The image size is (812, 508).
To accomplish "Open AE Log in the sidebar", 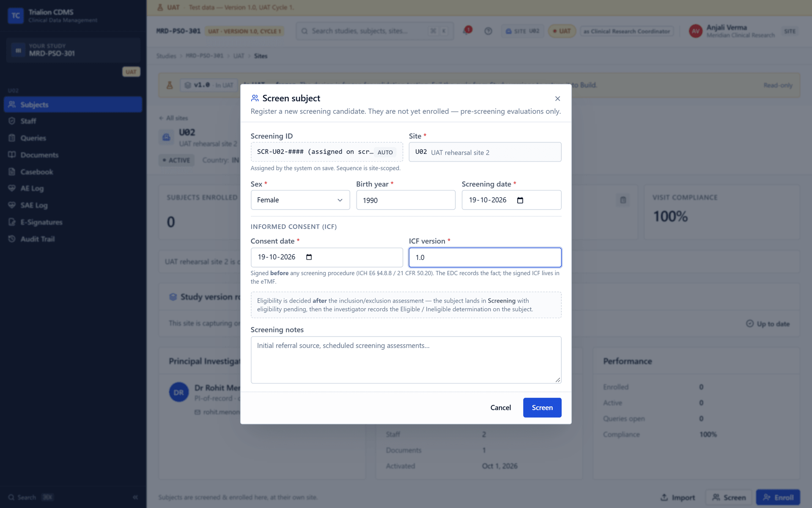I will click(x=73, y=188).
